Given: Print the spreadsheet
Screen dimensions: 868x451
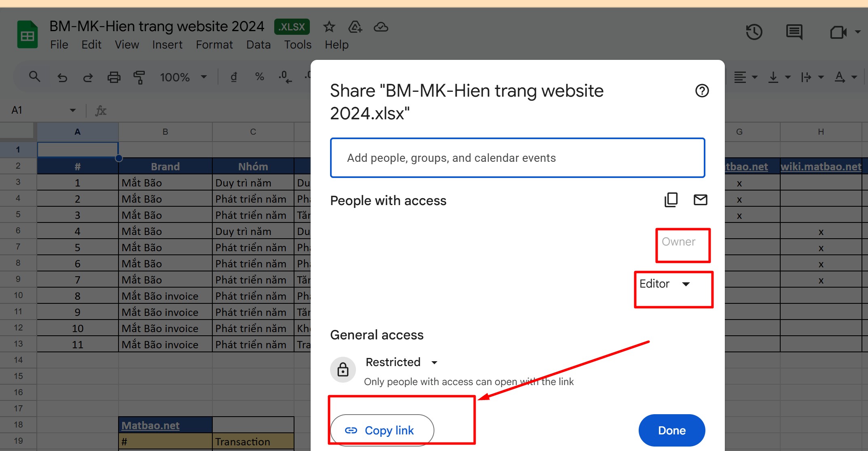Looking at the screenshot, I should click(114, 77).
